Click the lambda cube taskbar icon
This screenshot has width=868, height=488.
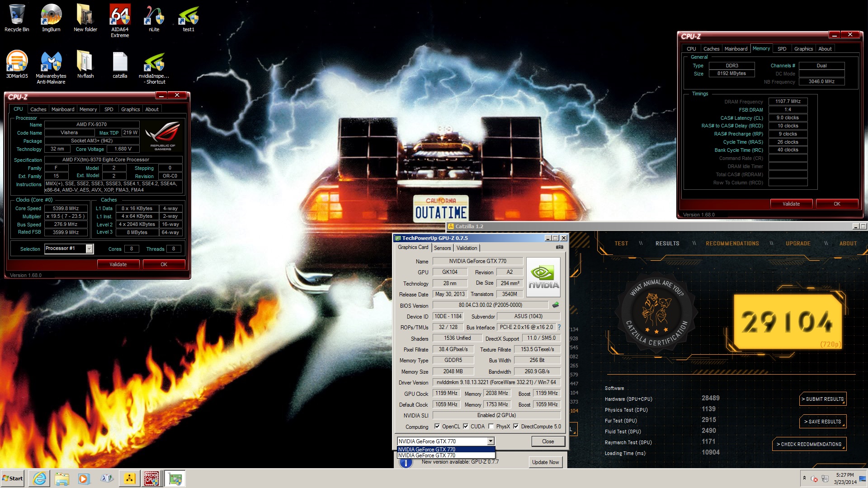point(107,479)
